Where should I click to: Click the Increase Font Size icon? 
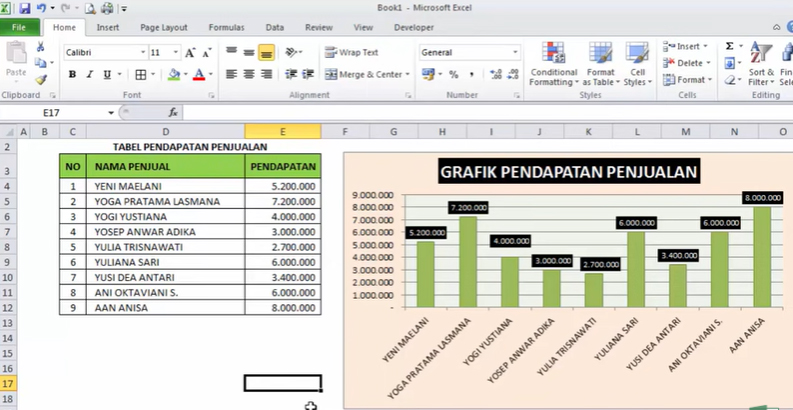(190, 52)
